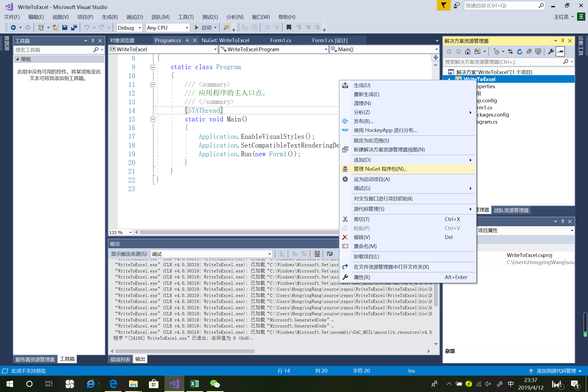Sync Solution Explorer with active document
The height and width of the screenshot is (392, 588).
point(511,51)
